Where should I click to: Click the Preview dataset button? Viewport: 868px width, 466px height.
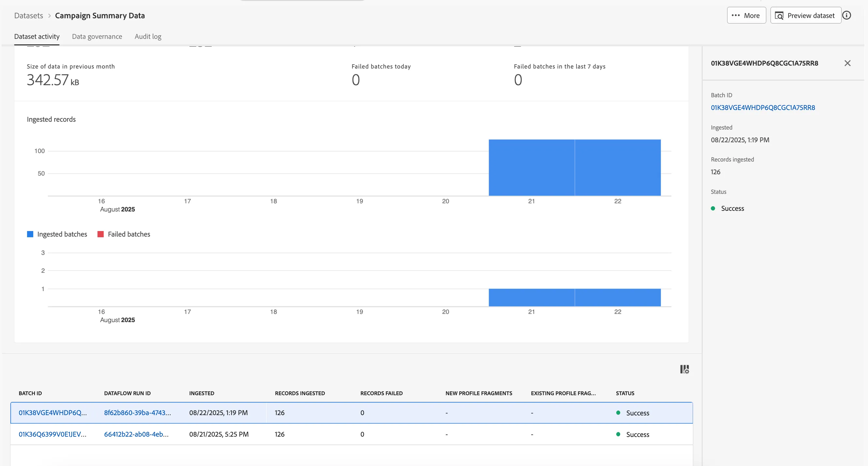pyautogui.click(x=806, y=16)
